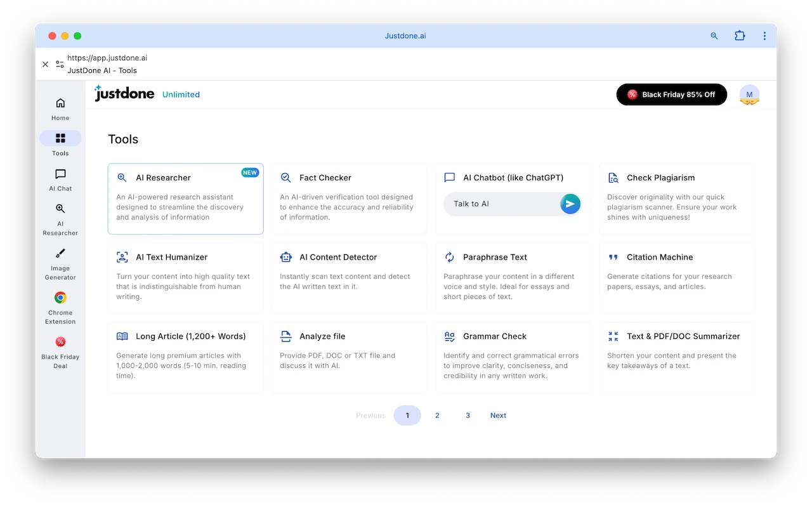Switch to the Tools sidebar tab
This screenshot has height=505, width=812.
click(x=60, y=139)
